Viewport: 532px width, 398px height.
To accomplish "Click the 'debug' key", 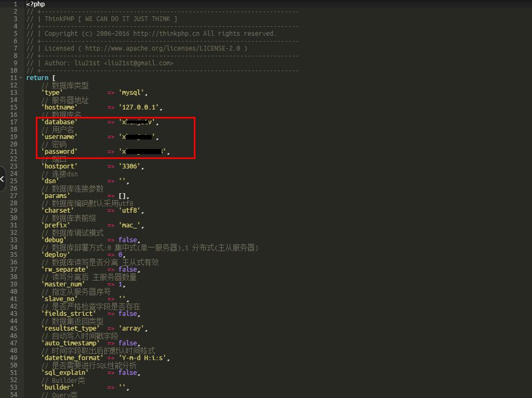I will click(x=54, y=240).
